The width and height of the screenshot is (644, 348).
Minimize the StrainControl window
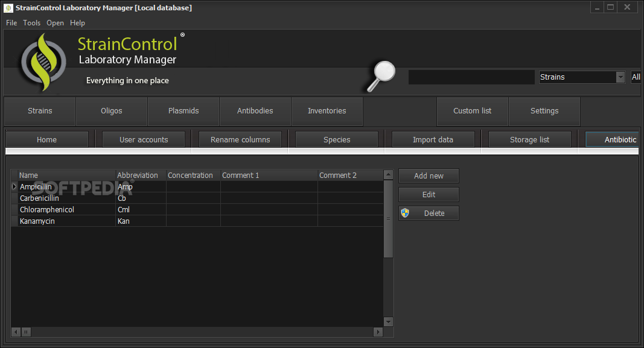[597, 7]
